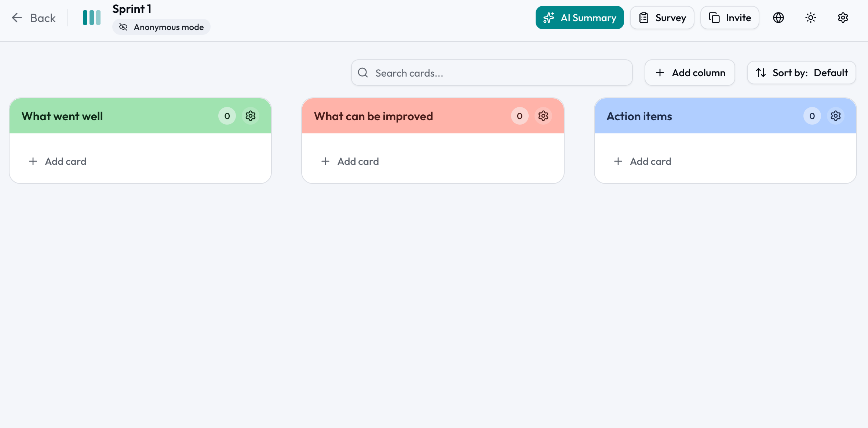Open the Sort by Default dropdown

tap(801, 73)
